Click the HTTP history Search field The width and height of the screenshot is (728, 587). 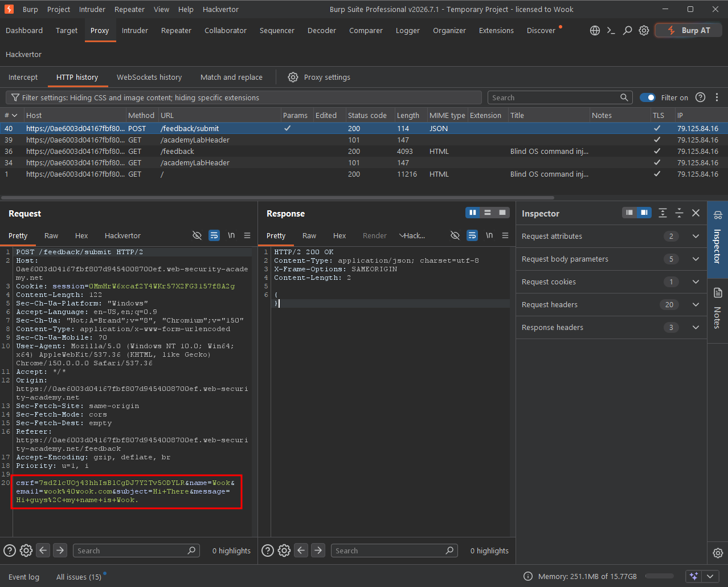[560, 97]
